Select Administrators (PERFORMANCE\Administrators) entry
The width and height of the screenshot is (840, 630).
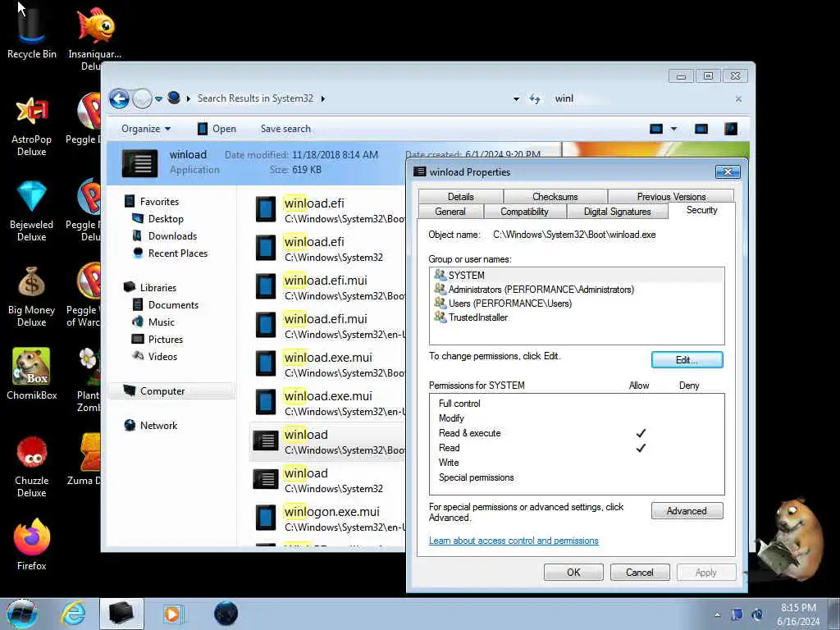[x=577, y=290]
